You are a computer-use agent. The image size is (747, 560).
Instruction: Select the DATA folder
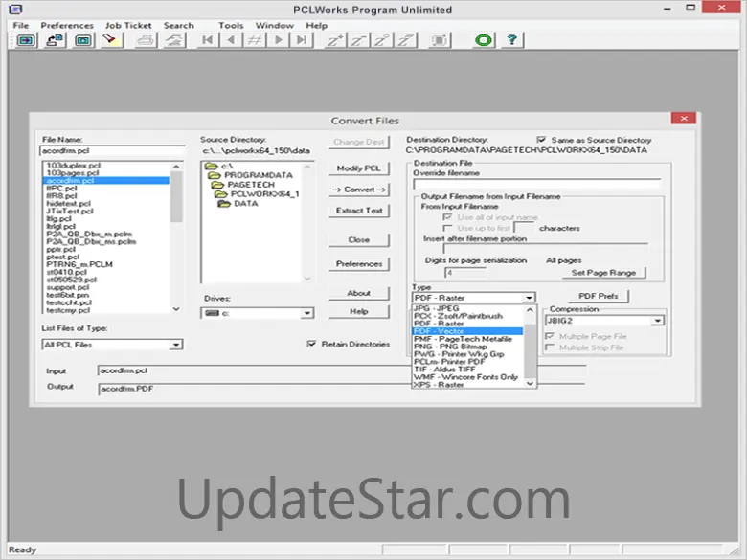click(x=238, y=204)
